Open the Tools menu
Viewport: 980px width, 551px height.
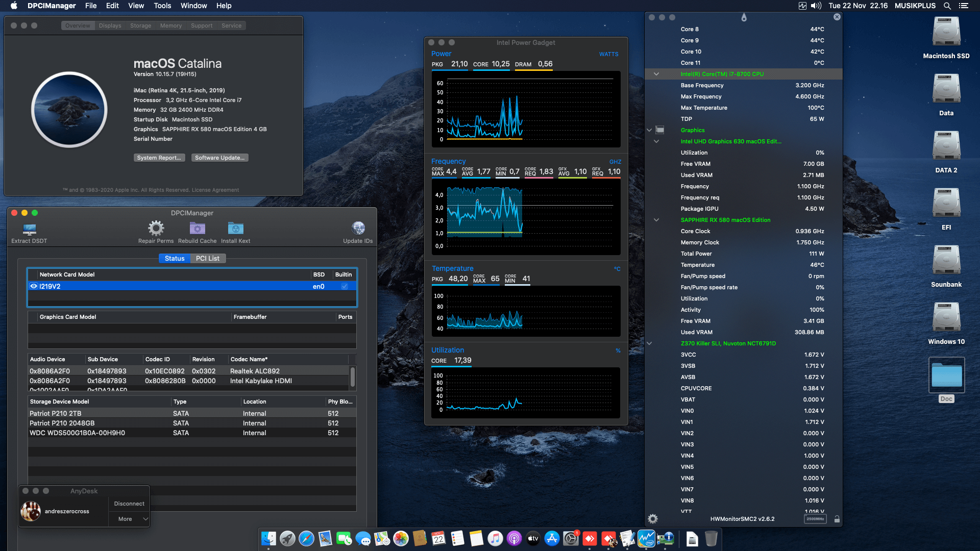pyautogui.click(x=162, y=6)
